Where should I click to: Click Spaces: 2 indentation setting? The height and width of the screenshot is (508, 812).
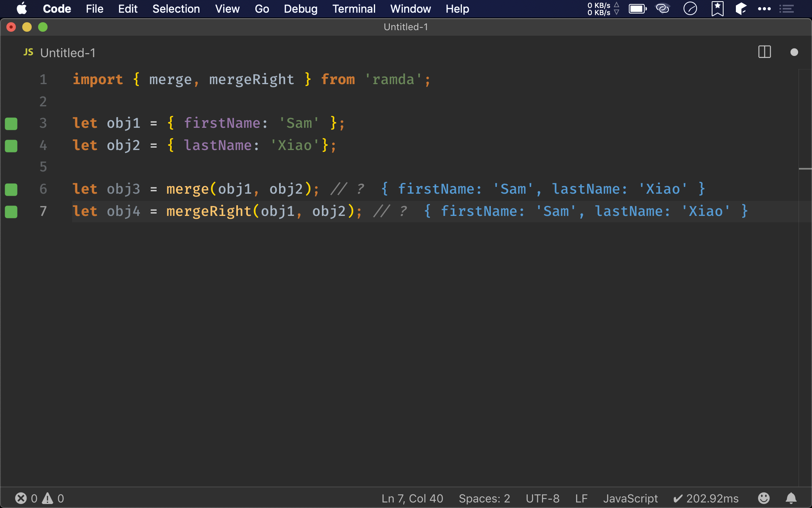point(484,498)
